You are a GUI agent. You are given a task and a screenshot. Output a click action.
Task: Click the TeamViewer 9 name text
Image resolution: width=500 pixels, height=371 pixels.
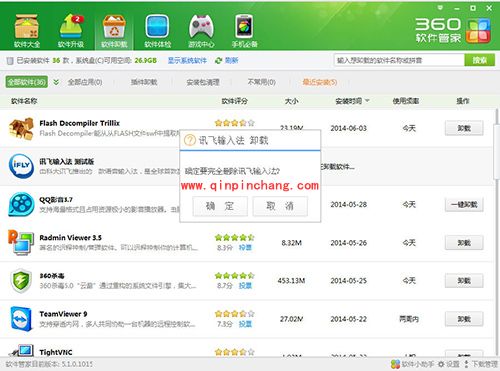pos(63,314)
